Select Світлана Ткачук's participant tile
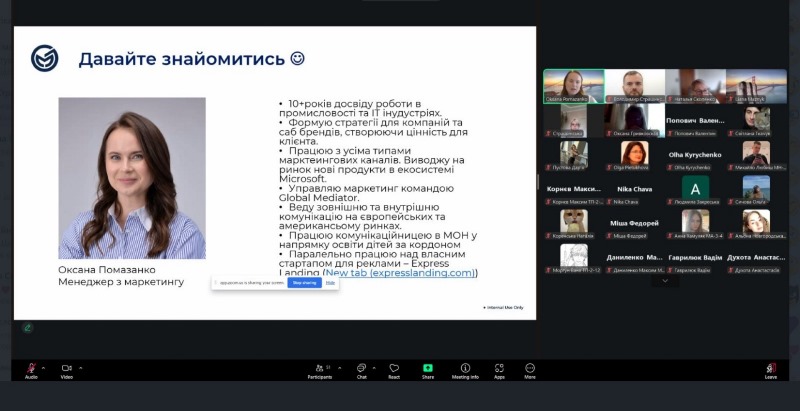The image size is (800, 411). click(756, 121)
